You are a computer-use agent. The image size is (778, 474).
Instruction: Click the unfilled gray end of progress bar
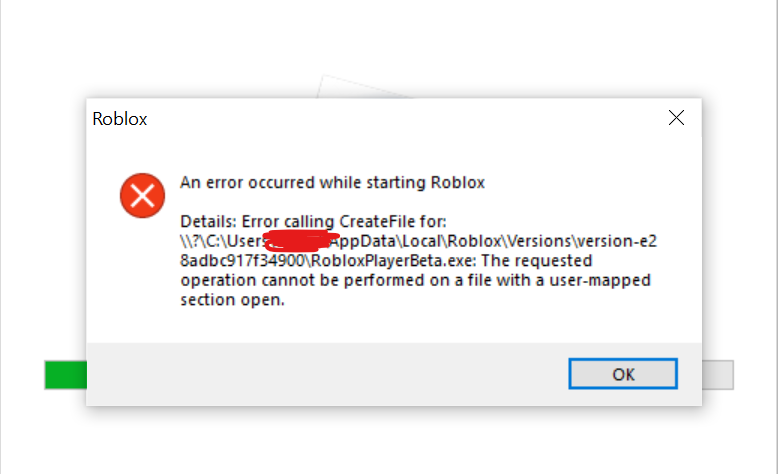[x=718, y=375]
